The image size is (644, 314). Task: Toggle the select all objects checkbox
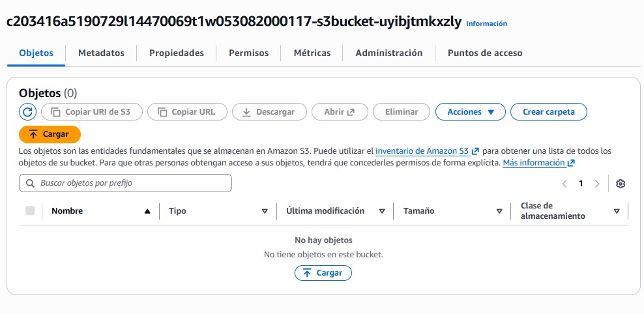tap(30, 210)
